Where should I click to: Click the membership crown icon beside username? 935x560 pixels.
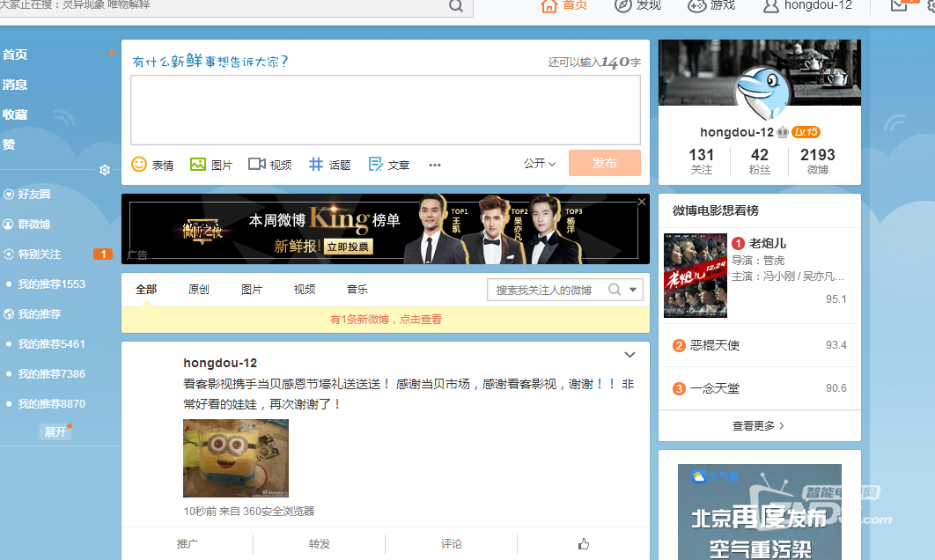pos(783,132)
